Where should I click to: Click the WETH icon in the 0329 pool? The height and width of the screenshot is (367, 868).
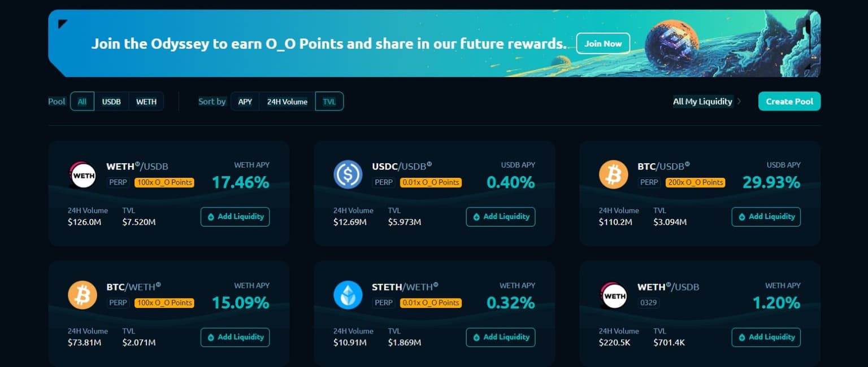[x=613, y=295]
